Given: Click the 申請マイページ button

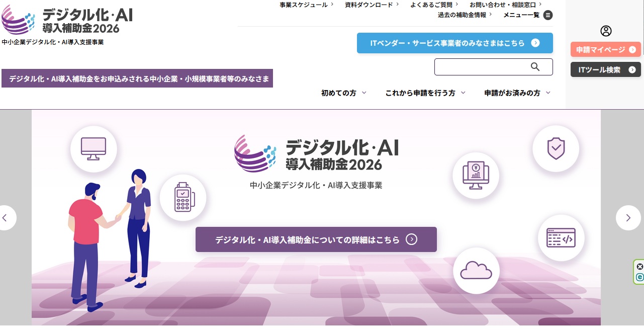Looking at the screenshot, I should point(605,50).
